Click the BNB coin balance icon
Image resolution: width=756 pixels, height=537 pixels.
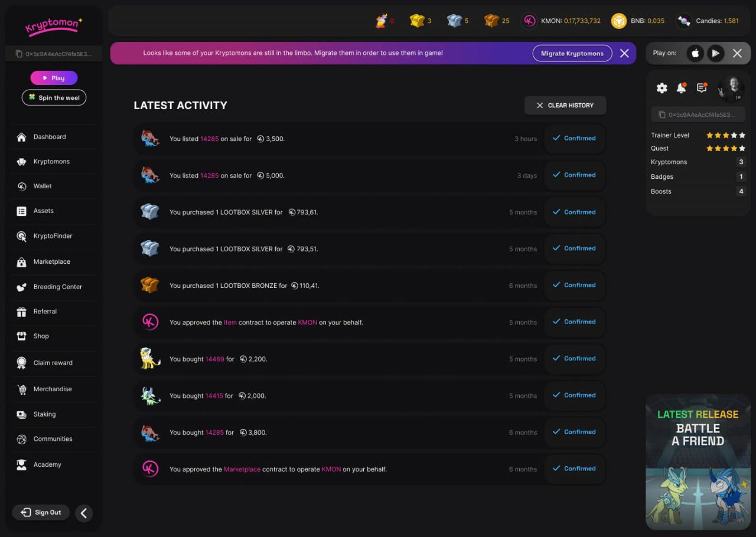pos(618,21)
